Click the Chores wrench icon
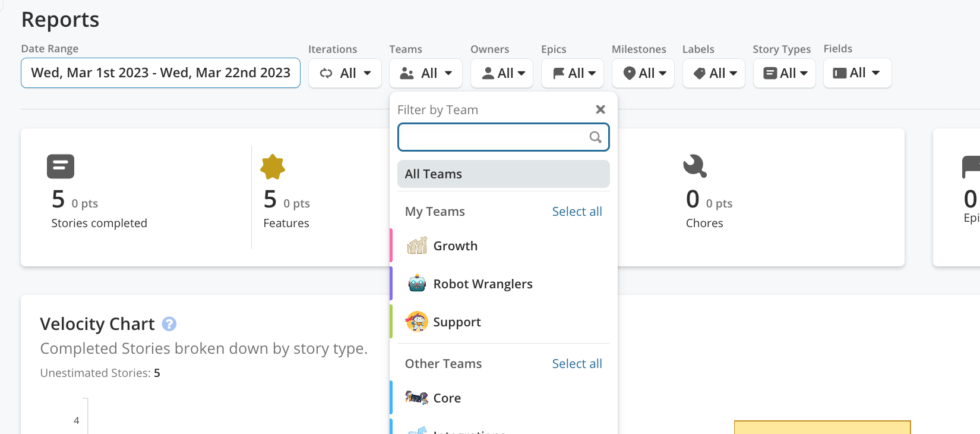The height and width of the screenshot is (434, 980). [x=695, y=166]
